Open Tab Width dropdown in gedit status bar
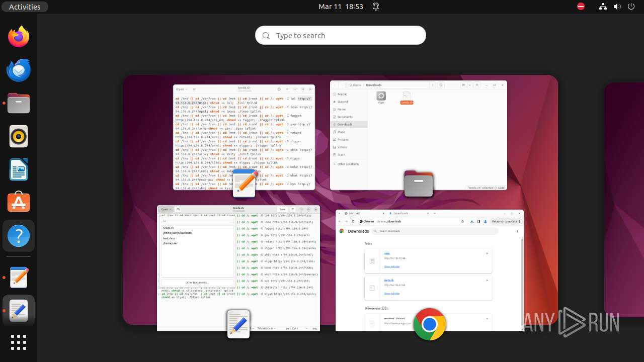644x362 pixels. 266,328
